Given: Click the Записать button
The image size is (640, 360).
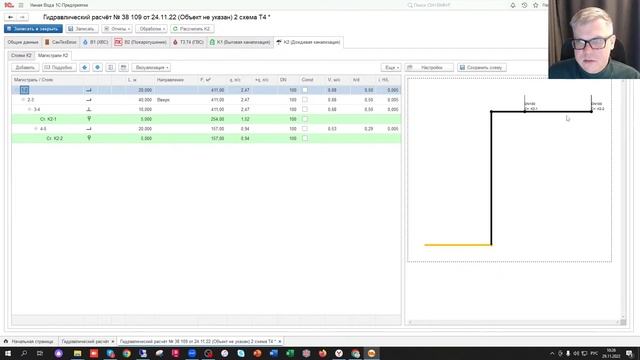Looking at the screenshot, I should tap(82, 29).
